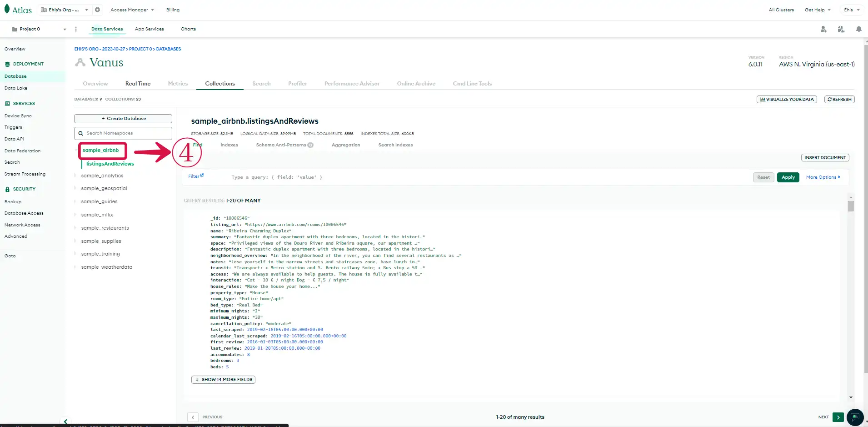Open the Project 0 selector dropdown
Viewport: 868px width, 427px height.
point(39,29)
